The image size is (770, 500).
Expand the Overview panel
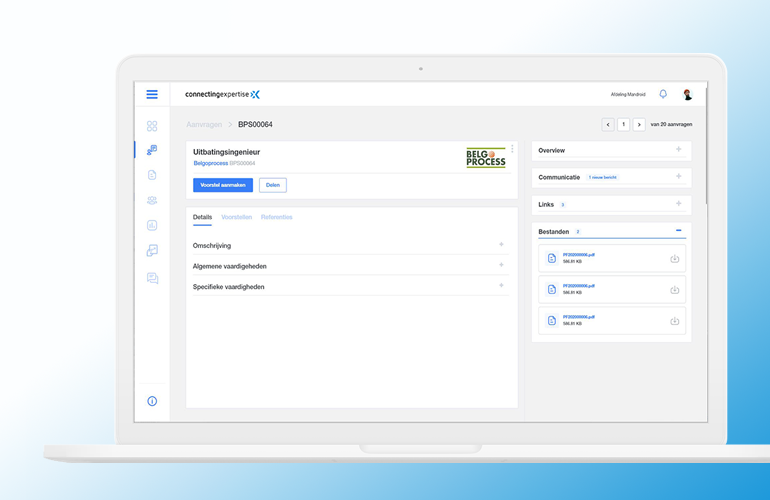pos(679,149)
